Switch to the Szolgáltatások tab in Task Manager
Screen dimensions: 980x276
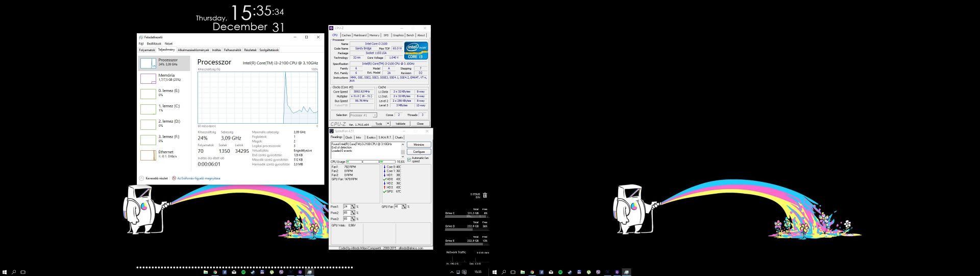269,50
